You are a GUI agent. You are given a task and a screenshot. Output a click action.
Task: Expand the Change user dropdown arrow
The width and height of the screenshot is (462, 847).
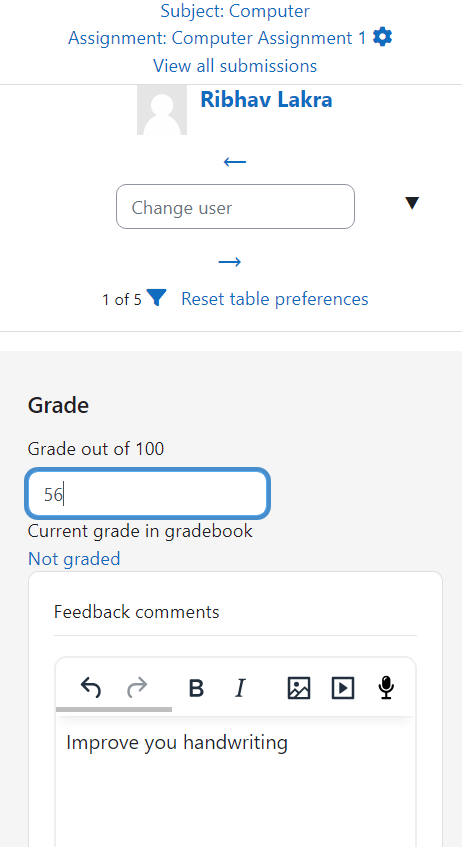[x=412, y=203]
